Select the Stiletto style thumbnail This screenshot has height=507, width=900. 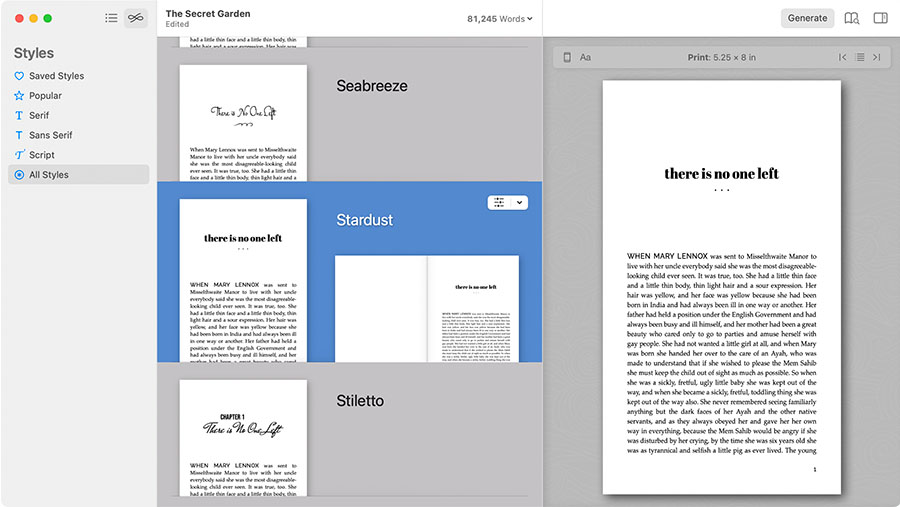tap(243, 438)
